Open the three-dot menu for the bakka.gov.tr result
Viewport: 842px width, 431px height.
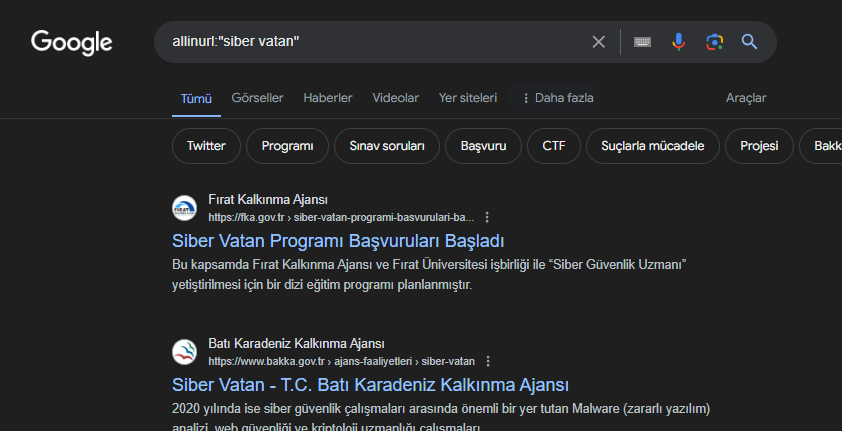[487, 361]
